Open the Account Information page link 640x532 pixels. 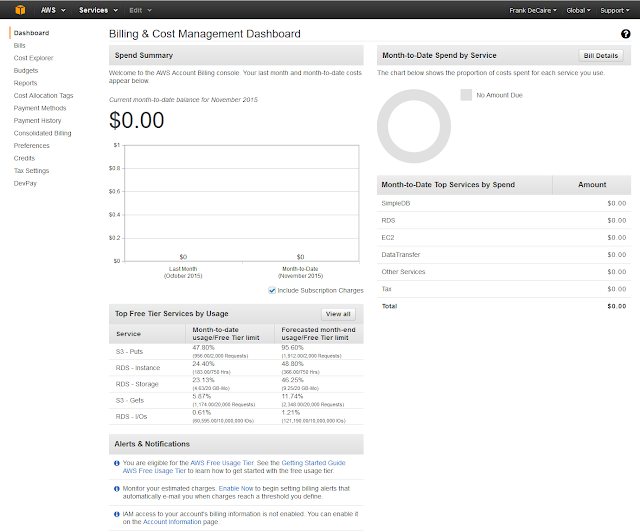pos(172,522)
